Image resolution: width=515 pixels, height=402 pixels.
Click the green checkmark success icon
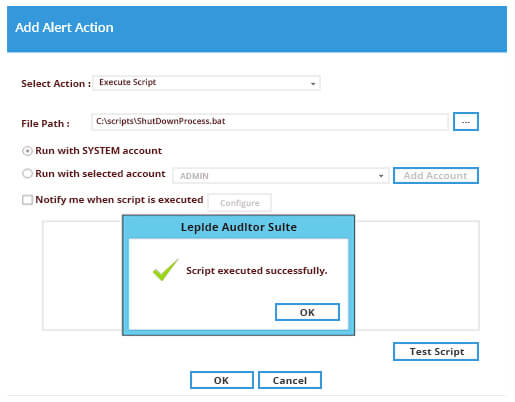click(x=165, y=269)
